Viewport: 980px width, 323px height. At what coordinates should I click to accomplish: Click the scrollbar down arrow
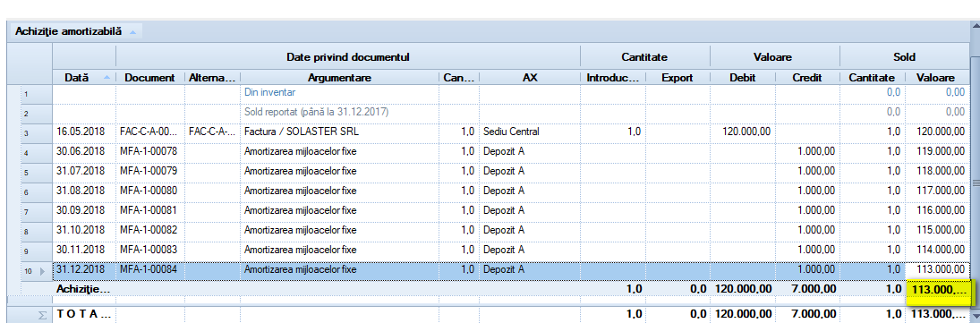click(976, 318)
